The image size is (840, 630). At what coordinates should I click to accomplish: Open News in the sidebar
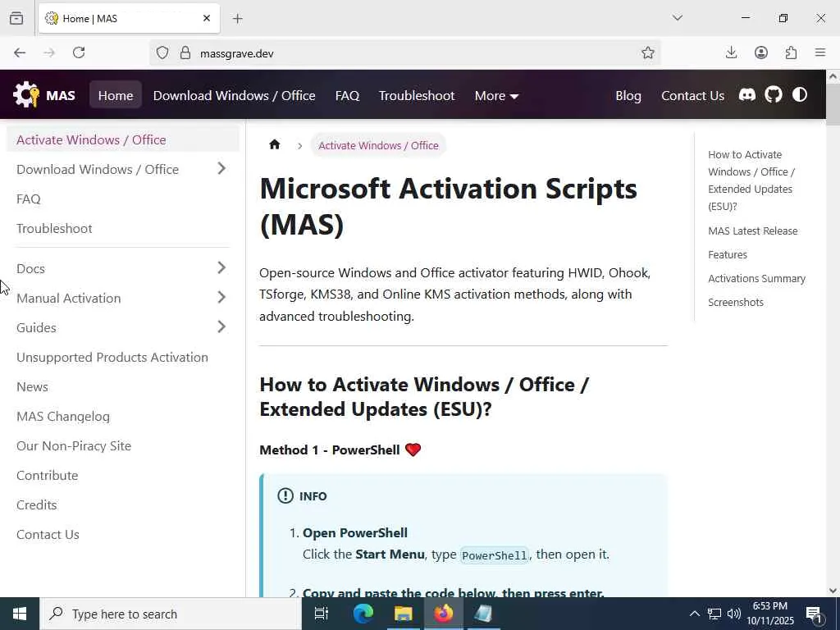pyautogui.click(x=32, y=386)
